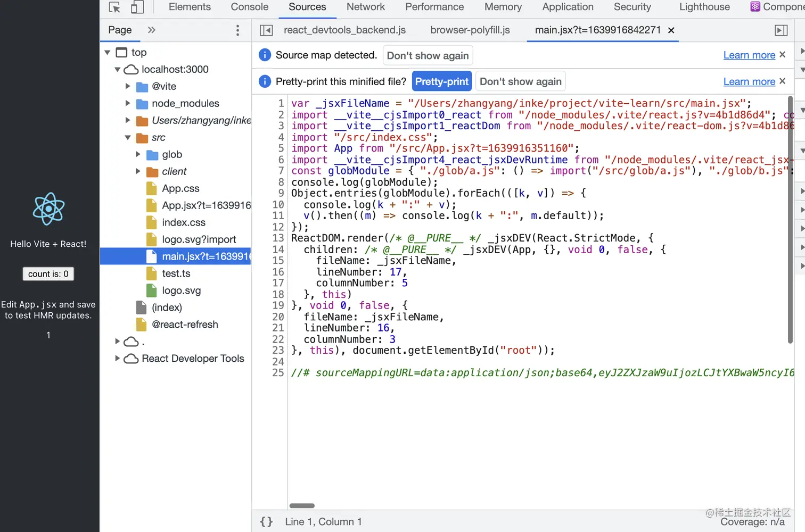Collapse the localhost:3000 tree node
The height and width of the screenshot is (532, 805).
click(x=118, y=69)
